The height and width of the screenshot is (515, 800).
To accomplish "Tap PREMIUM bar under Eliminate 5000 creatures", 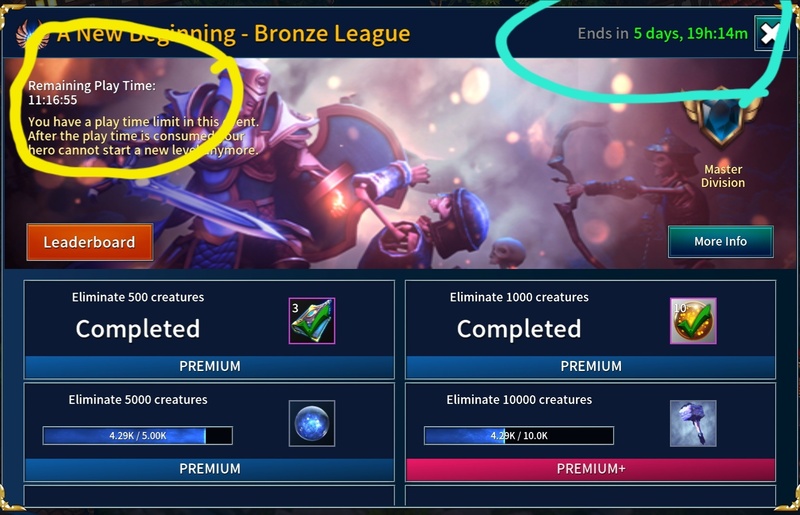I will (x=209, y=469).
